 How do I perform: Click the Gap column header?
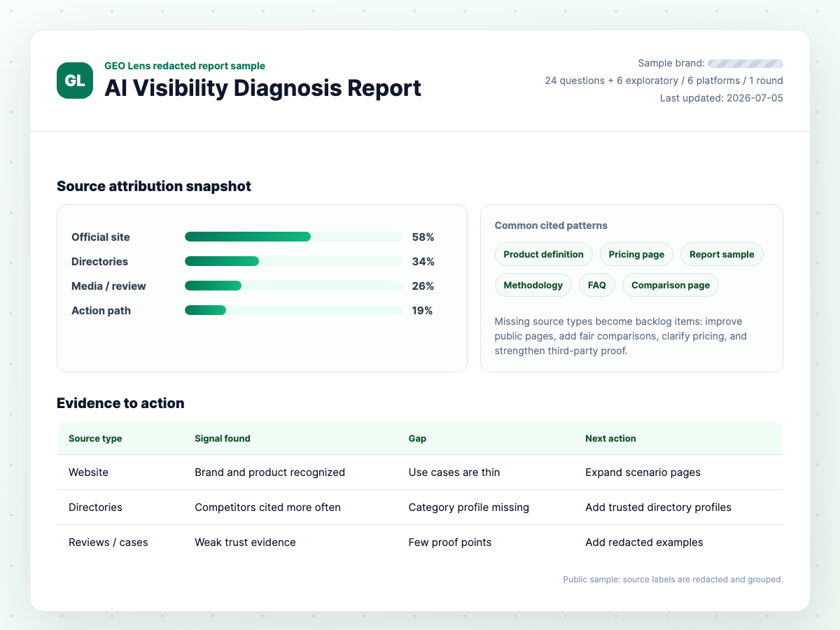pyautogui.click(x=417, y=438)
